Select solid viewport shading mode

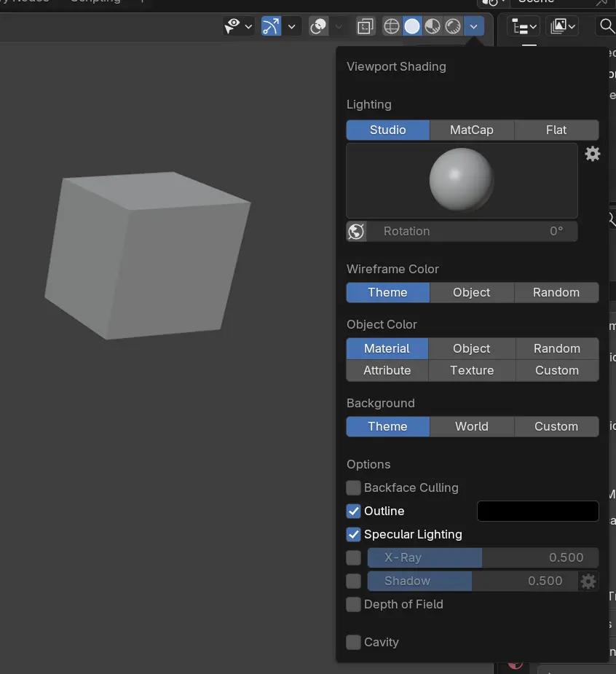click(412, 27)
